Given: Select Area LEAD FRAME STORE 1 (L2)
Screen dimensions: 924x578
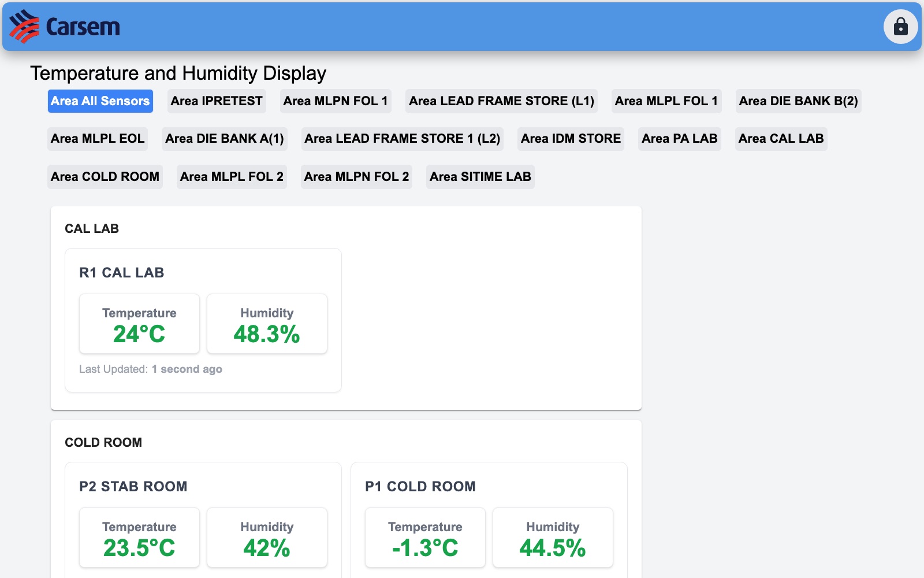Looking at the screenshot, I should 403,139.
